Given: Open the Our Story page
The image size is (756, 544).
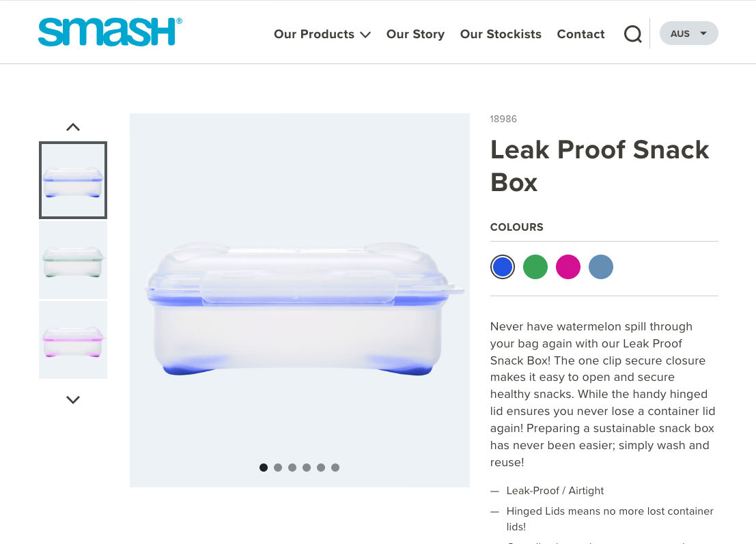Looking at the screenshot, I should pos(415,34).
